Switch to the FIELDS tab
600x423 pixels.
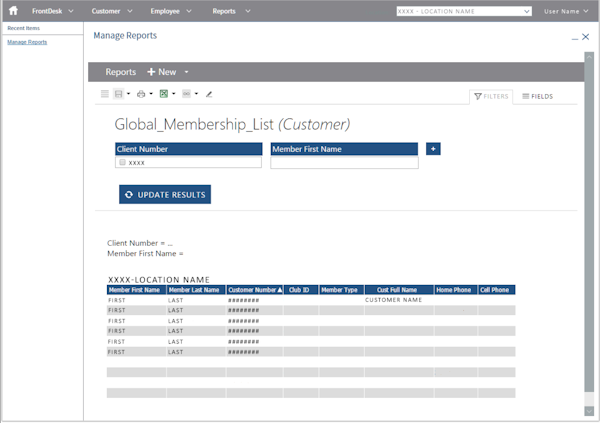[538, 96]
